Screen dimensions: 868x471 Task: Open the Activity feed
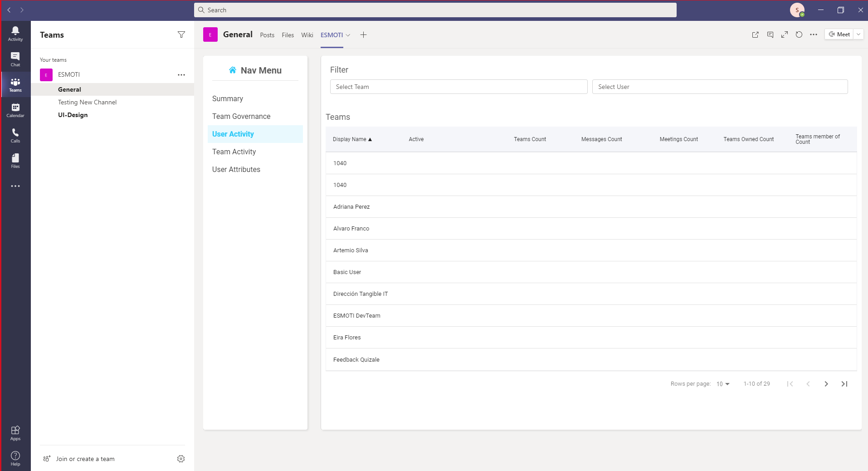(15, 34)
